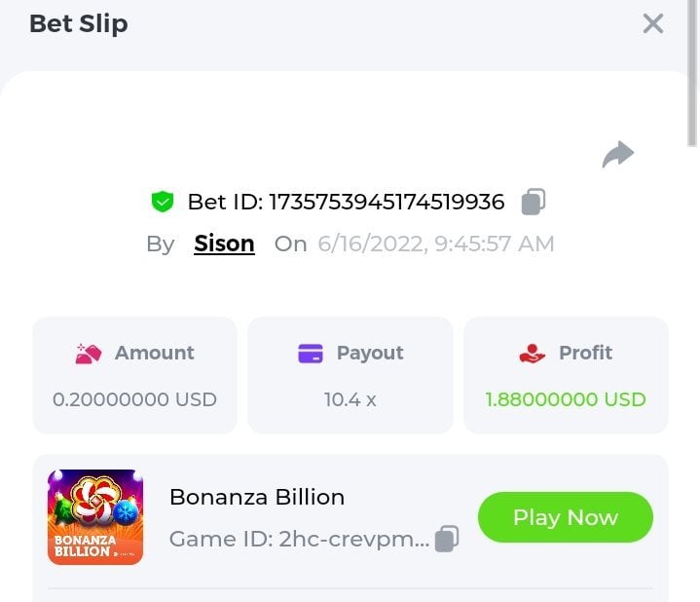Click the green verified shield icon
This screenshot has width=700, height=602.
coord(163,202)
